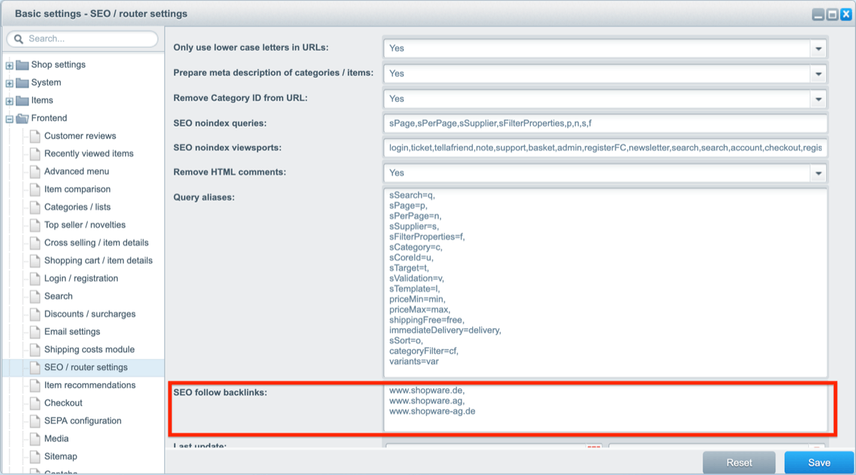
Task: Click into SEO follow backlinks text area
Action: coord(605,408)
